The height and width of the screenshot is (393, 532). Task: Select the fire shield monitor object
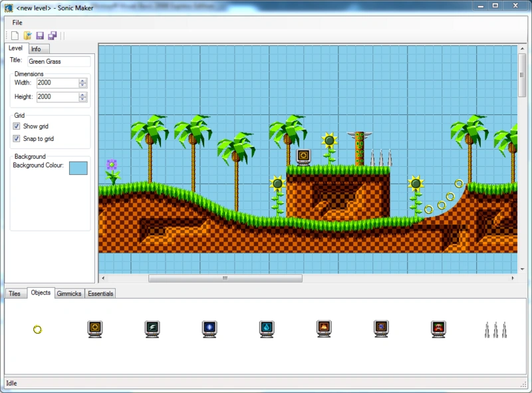tap(324, 328)
